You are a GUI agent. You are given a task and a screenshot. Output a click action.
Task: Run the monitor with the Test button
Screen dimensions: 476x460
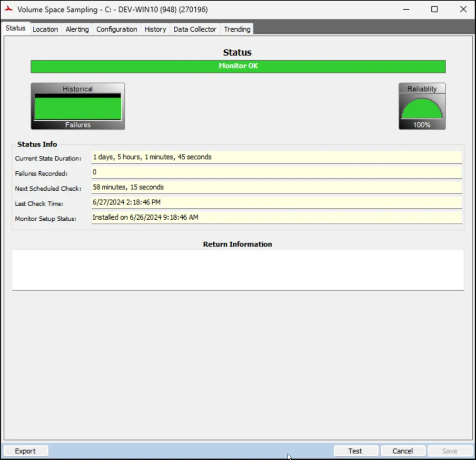click(x=356, y=451)
